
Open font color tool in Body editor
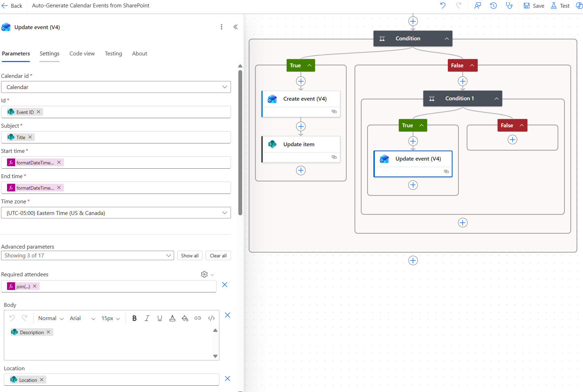(172, 318)
